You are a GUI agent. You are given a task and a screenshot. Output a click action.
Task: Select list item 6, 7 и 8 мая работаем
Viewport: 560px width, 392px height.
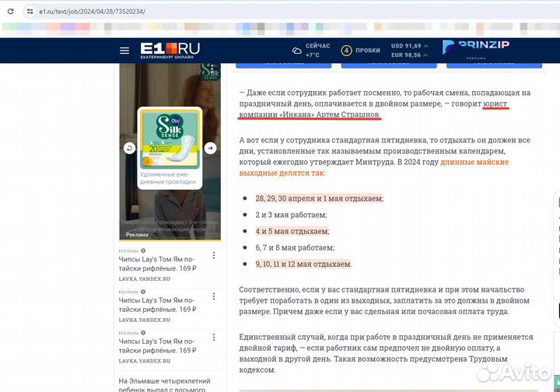pos(295,248)
